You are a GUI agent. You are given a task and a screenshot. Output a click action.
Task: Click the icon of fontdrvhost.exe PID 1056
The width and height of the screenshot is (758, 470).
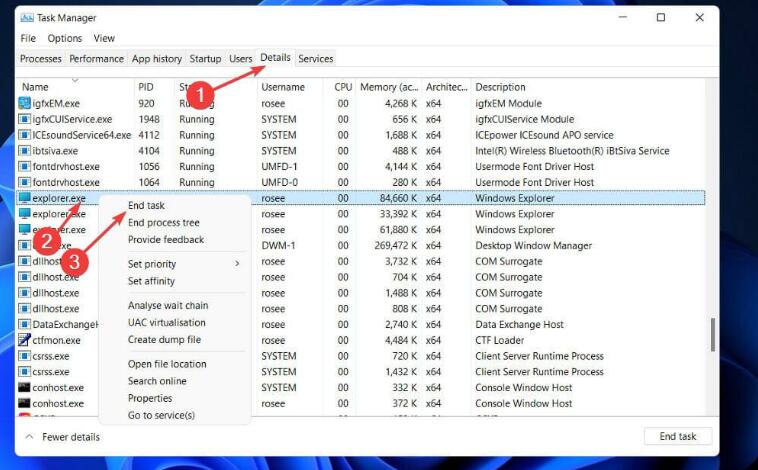pyautogui.click(x=24, y=166)
